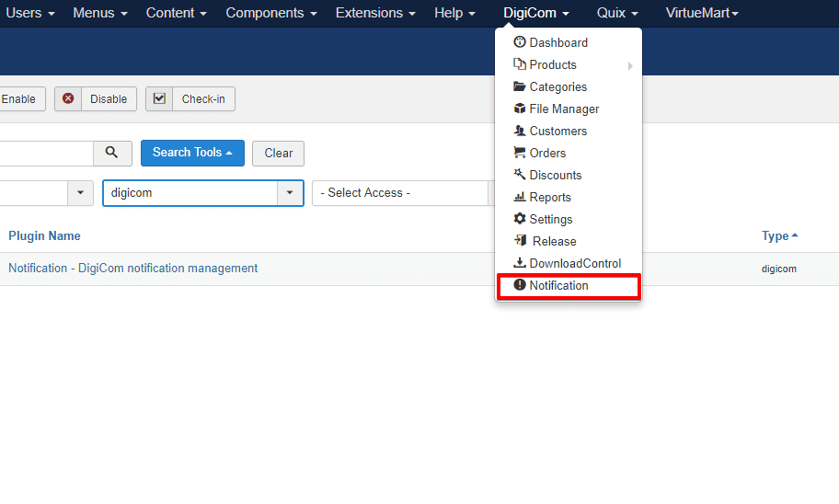Image resolution: width=839 pixels, height=504 pixels.
Task: Click the magnifying glass search button
Action: (x=112, y=153)
